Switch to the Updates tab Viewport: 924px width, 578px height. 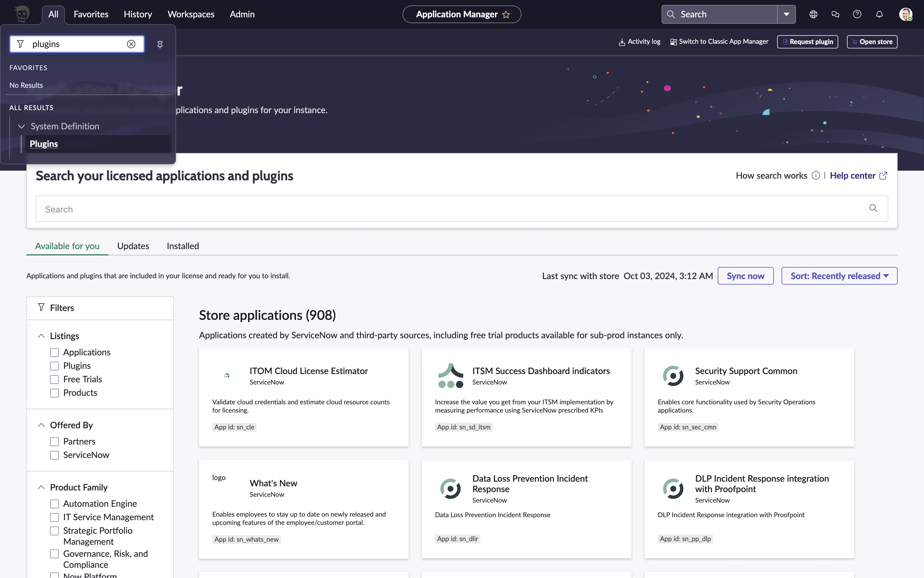[x=133, y=246]
